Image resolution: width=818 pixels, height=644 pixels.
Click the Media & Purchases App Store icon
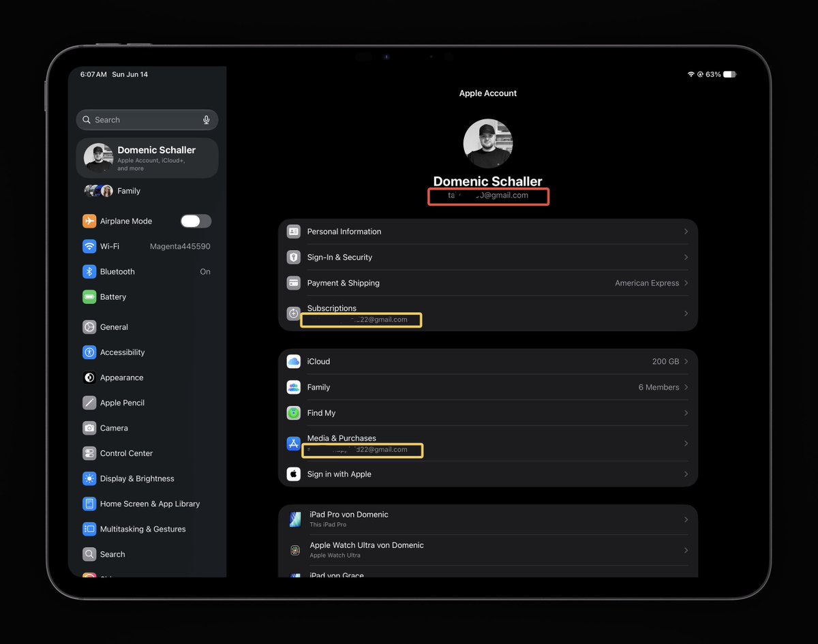click(x=294, y=444)
